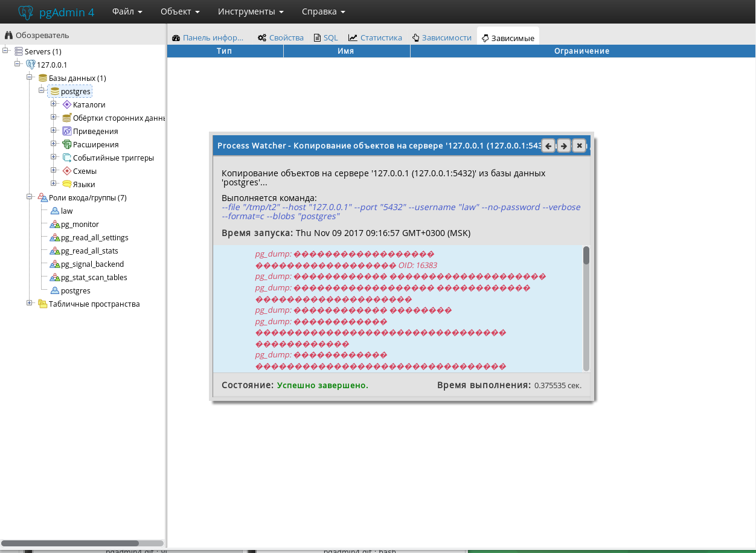Close the Process Watcher dialog
The image size is (756, 553).
click(x=579, y=145)
